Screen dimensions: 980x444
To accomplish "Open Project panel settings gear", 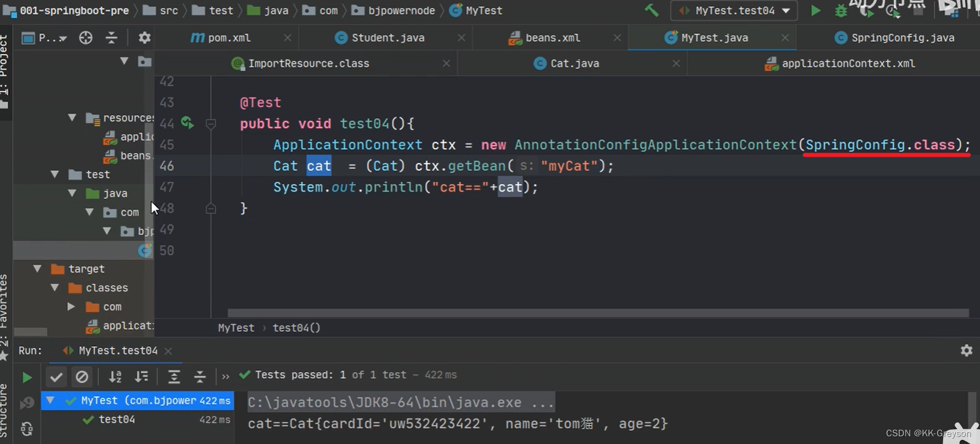I will (x=144, y=38).
